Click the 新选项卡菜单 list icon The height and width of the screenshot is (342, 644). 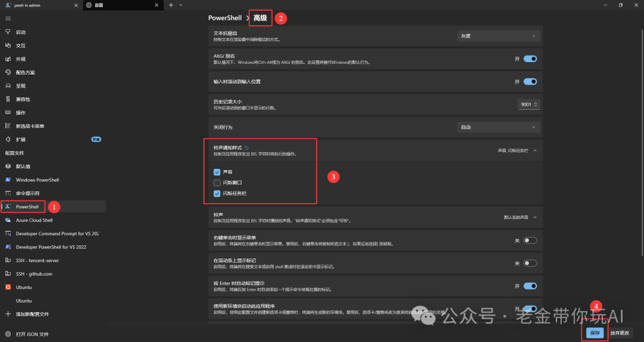[8, 126]
